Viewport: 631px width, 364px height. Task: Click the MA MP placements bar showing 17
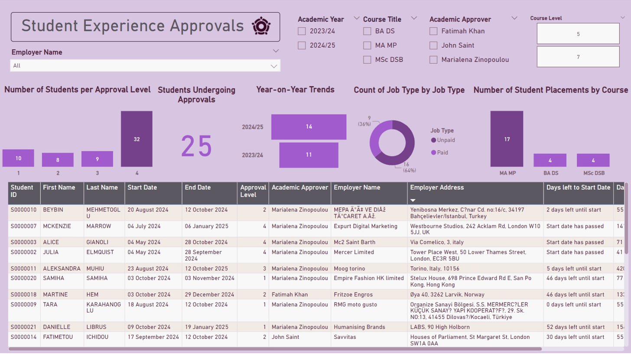click(x=507, y=139)
